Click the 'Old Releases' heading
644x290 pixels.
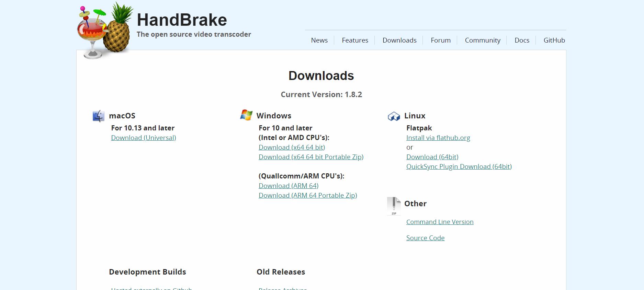pos(281,272)
